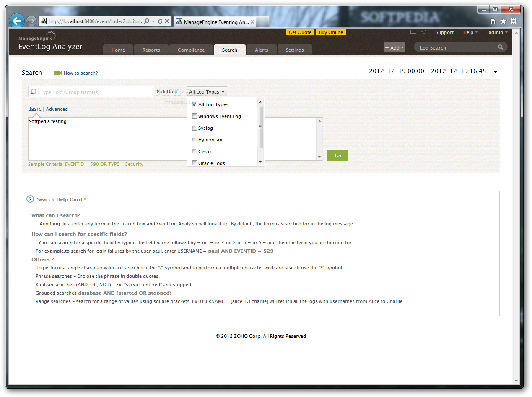Expand the + Add dropdown button
Image resolution: width=532 pixels, height=397 pixels.
tap(394, 47)
